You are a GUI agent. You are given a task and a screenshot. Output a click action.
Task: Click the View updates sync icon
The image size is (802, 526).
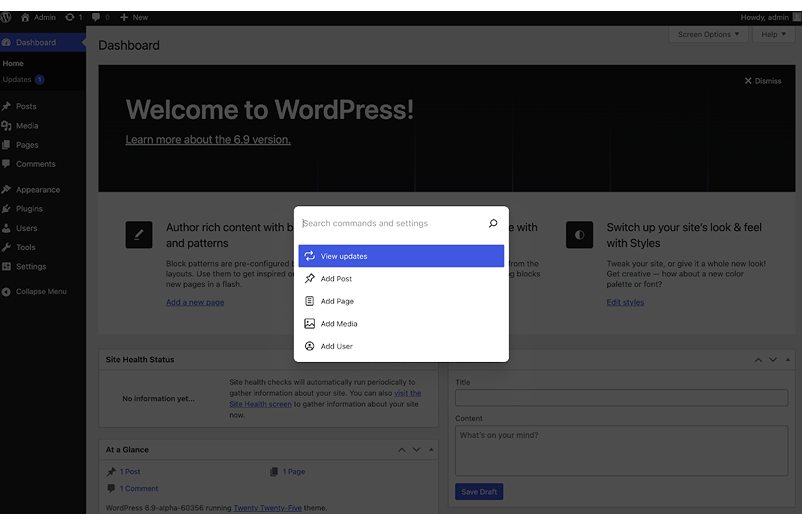pyautogui.click(x=309, y=256)
